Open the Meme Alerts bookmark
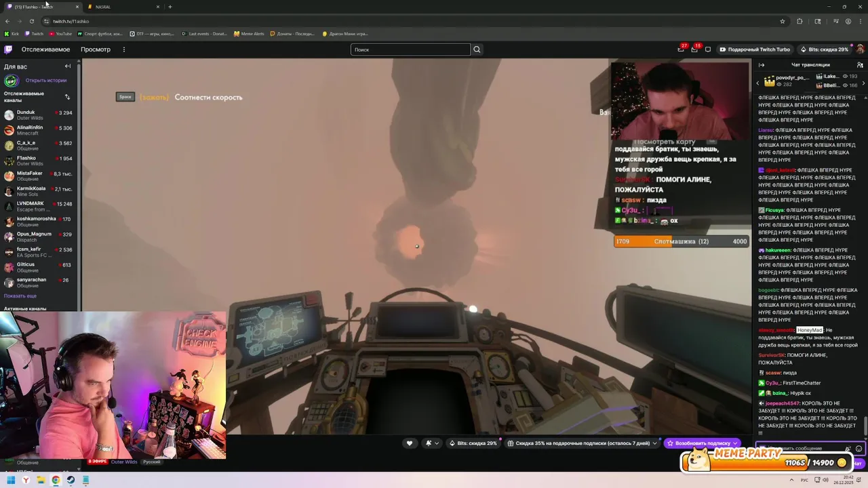868x488 pixels. pyautogui.click(x=249, y=34)
